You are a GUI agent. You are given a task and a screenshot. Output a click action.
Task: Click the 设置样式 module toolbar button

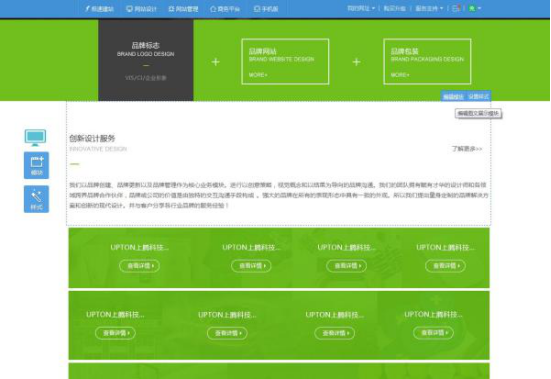pyautogui.click(x=478, y=97)
